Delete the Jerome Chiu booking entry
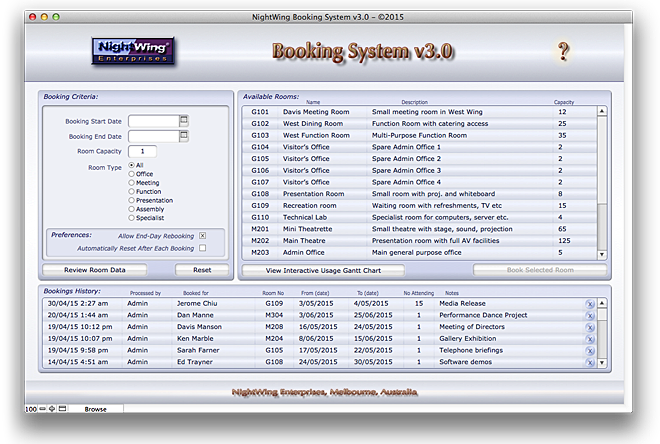Viewport: 660px width, 444px height. (x=590, y=304)
